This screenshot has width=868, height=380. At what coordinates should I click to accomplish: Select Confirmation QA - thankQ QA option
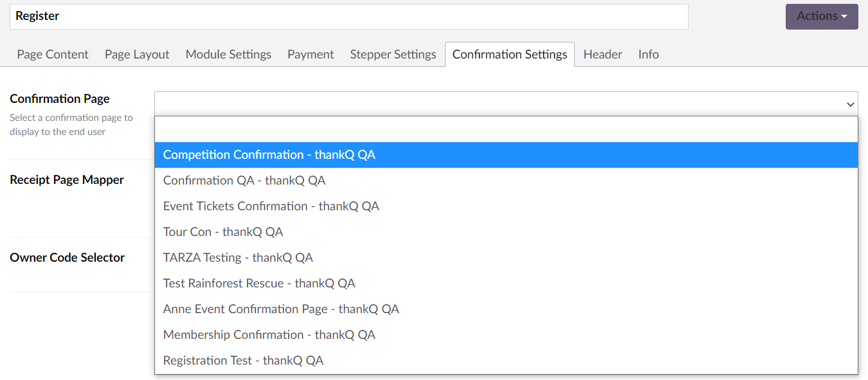[x=244, y=181]
